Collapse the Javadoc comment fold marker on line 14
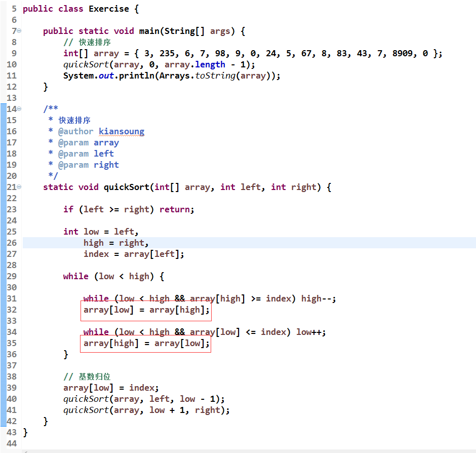 coord(19,108)
